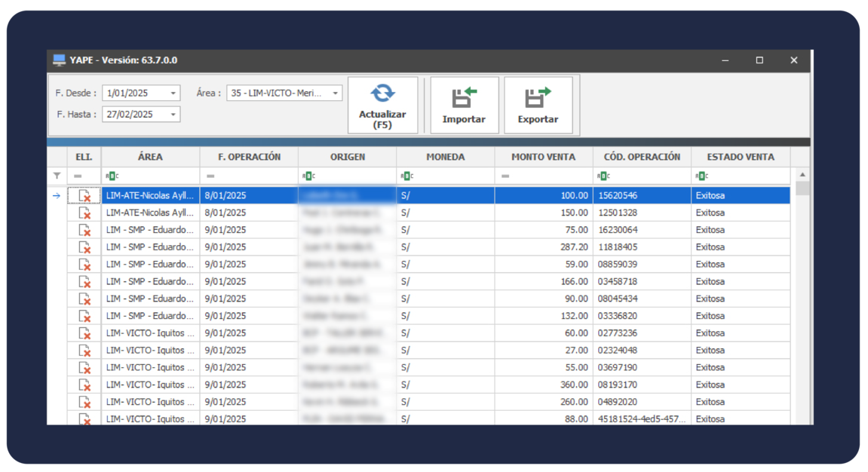Open the F. Hasta date dropdown

pos(173,115)
